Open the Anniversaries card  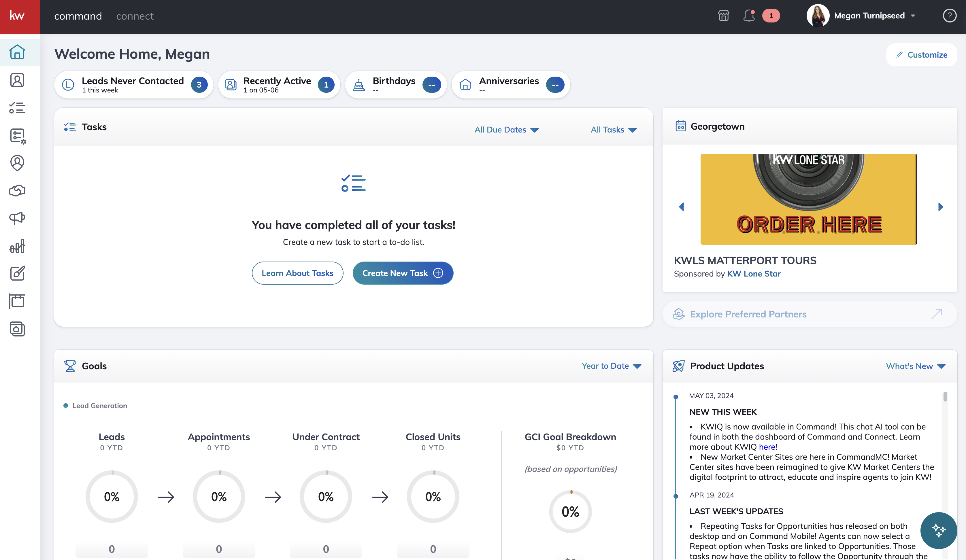[511, 85]
